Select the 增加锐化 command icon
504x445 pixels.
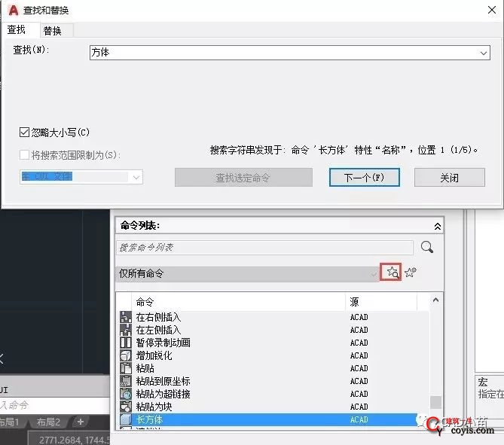[x=126, y=355]
